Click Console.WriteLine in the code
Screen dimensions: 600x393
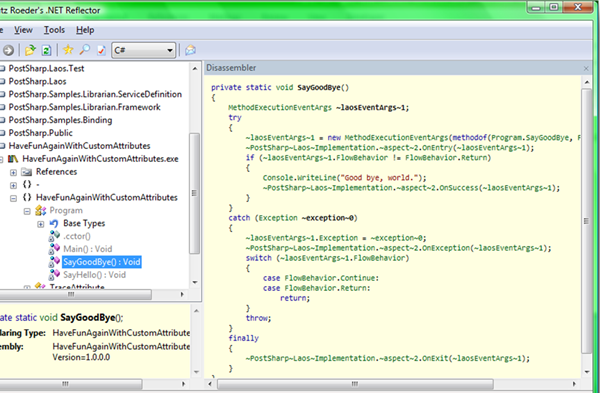click(x=299, y=178)
